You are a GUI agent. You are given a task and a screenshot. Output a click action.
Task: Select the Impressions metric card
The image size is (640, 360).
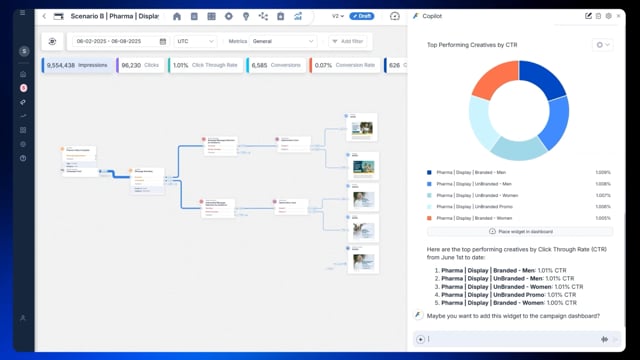tap(77, 65)
